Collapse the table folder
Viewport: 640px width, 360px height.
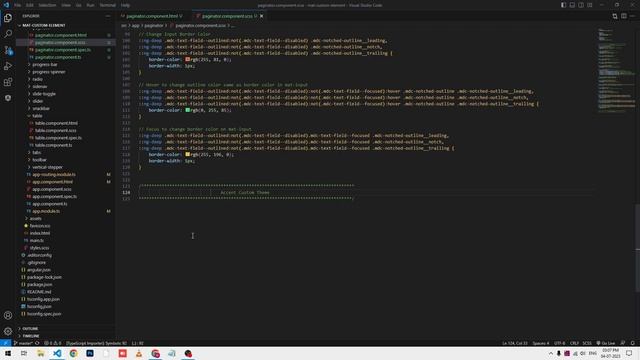(x=37, y=116)
